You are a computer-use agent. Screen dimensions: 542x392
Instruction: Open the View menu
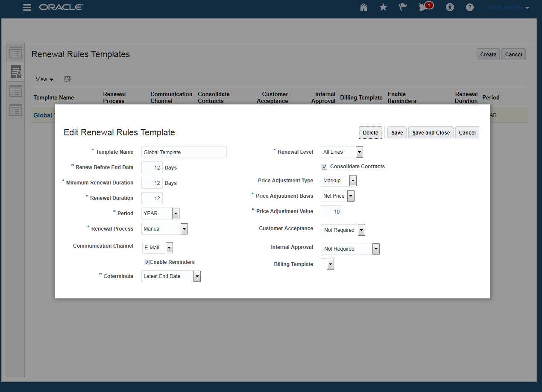point(44,79)
